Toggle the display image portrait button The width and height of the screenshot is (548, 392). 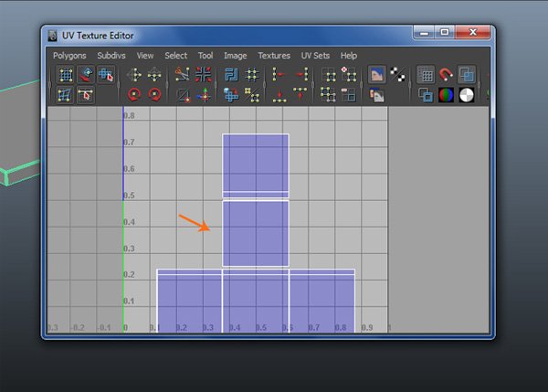click(376, 75)
